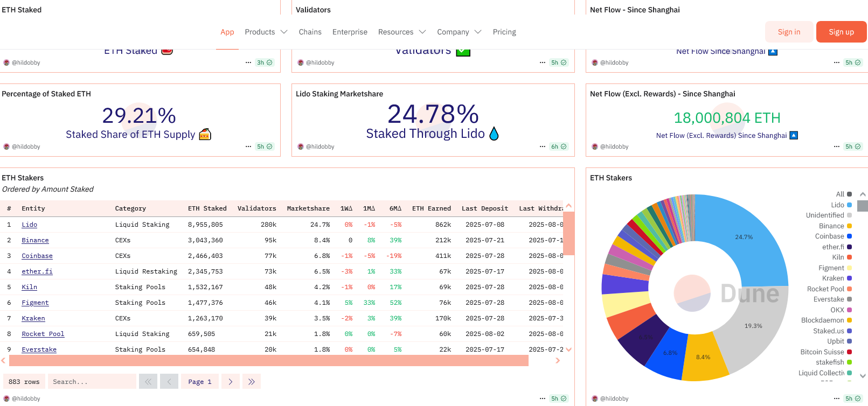Sort table by Marketshare column
868x406 pixels.
[x=308, y=208]
